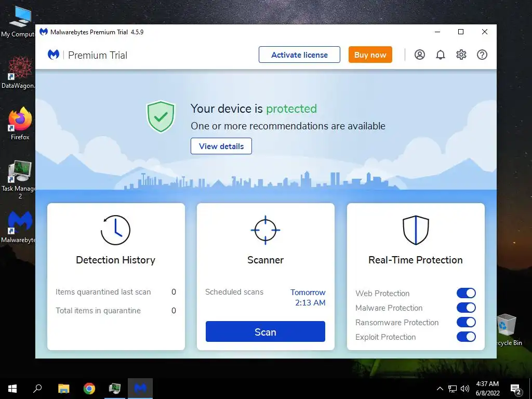Click the Scanner crosshair icon

click(x=265, y=230)
